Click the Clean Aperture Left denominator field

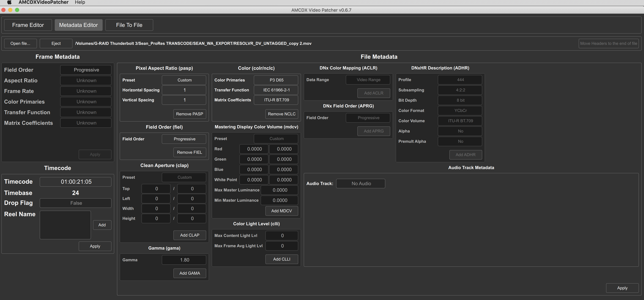(x=192, y=199)
